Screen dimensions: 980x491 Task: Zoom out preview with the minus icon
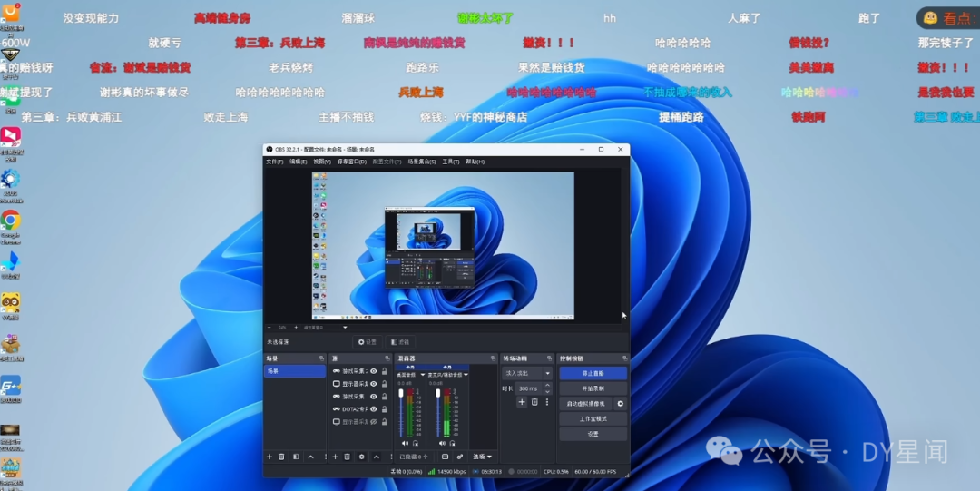(x=269, y=327)
